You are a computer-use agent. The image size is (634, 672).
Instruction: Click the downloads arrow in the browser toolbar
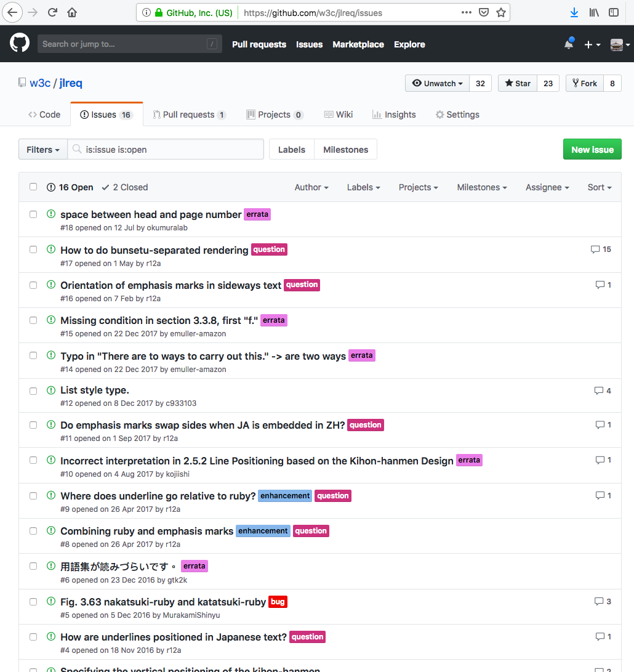[574, 12]
